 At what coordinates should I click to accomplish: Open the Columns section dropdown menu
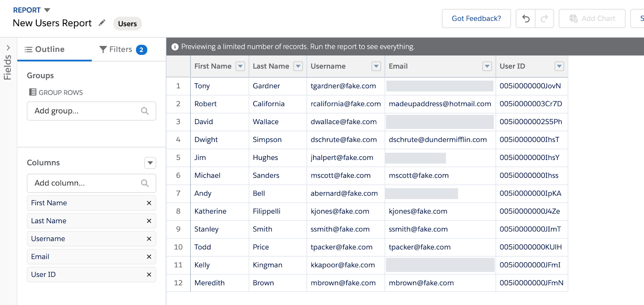pos(150,163)
